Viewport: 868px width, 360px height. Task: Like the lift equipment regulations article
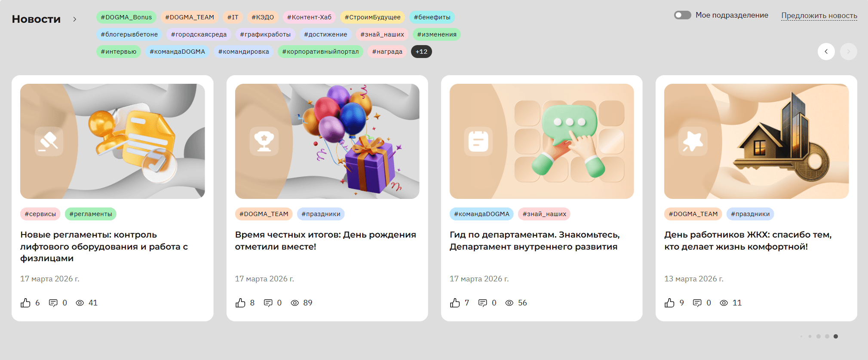[26, 303]
